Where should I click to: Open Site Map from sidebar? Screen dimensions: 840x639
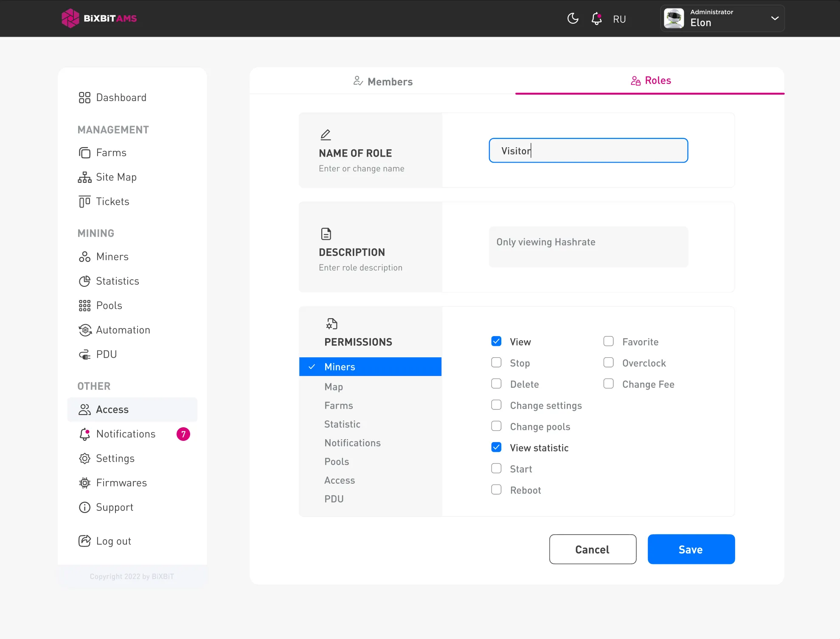(107, 177)
